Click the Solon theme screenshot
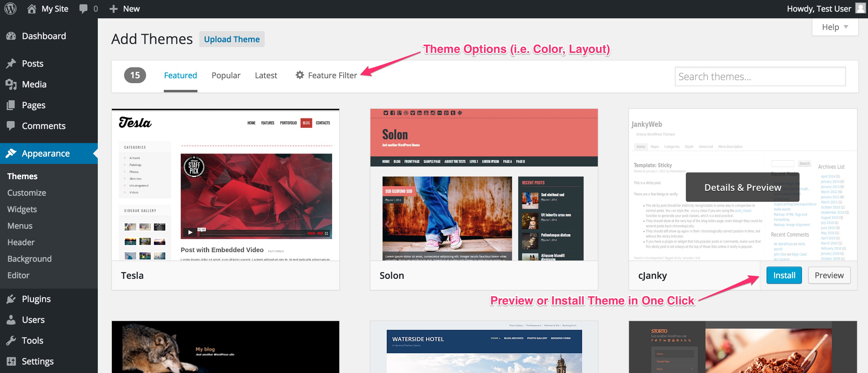868x373 pixels. click(x=484, y=184)
